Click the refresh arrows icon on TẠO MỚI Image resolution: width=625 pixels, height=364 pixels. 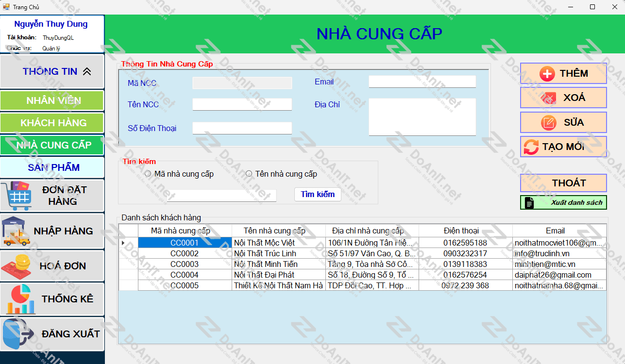click(531, 147)
